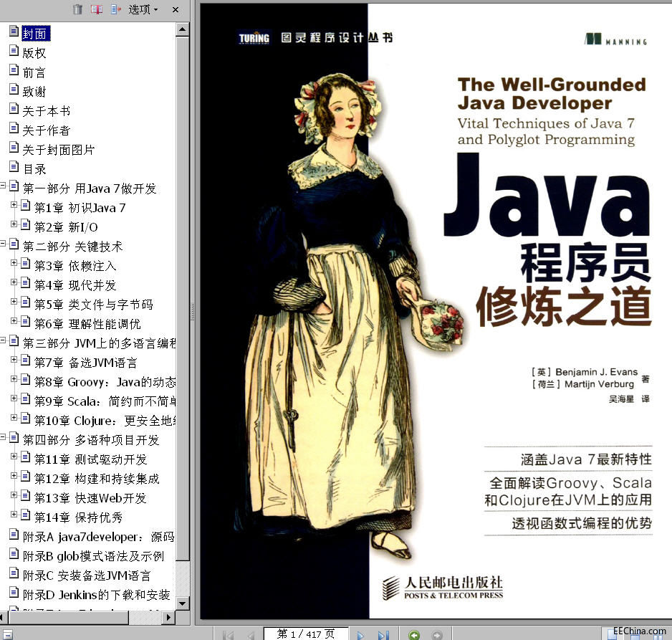Expand 第11章 测试驱动开发
This screenshot has width=672, height=640.
(14, 457)
